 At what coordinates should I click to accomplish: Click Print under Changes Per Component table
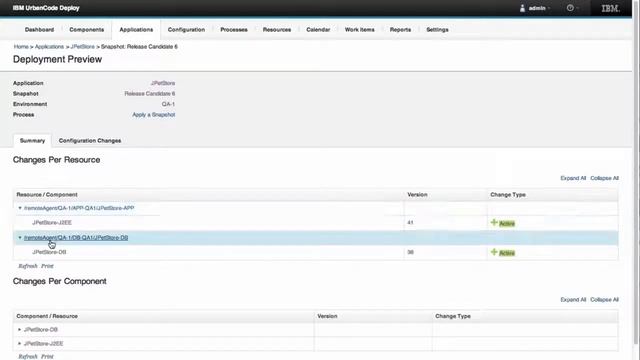[47, 356]
